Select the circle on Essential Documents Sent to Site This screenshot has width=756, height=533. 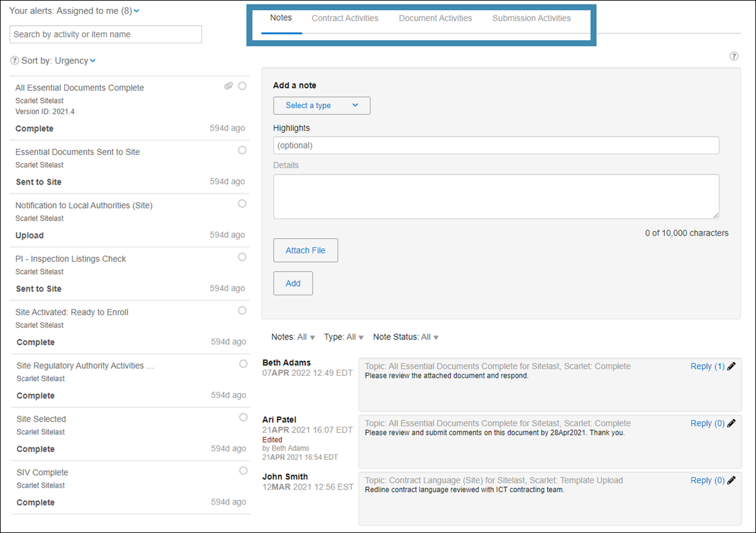[x=242, y=150]
